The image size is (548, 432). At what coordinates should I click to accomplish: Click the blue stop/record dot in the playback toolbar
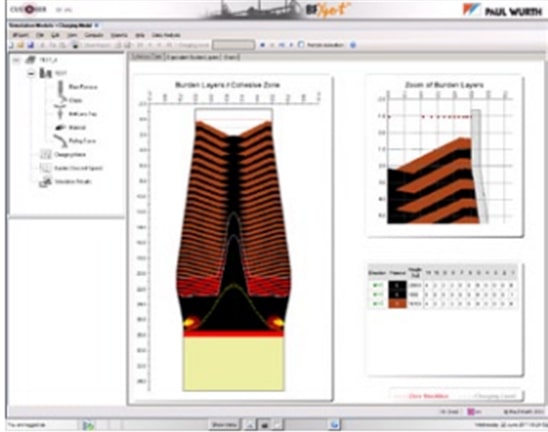pyautogui.click(x=263, y=45)
